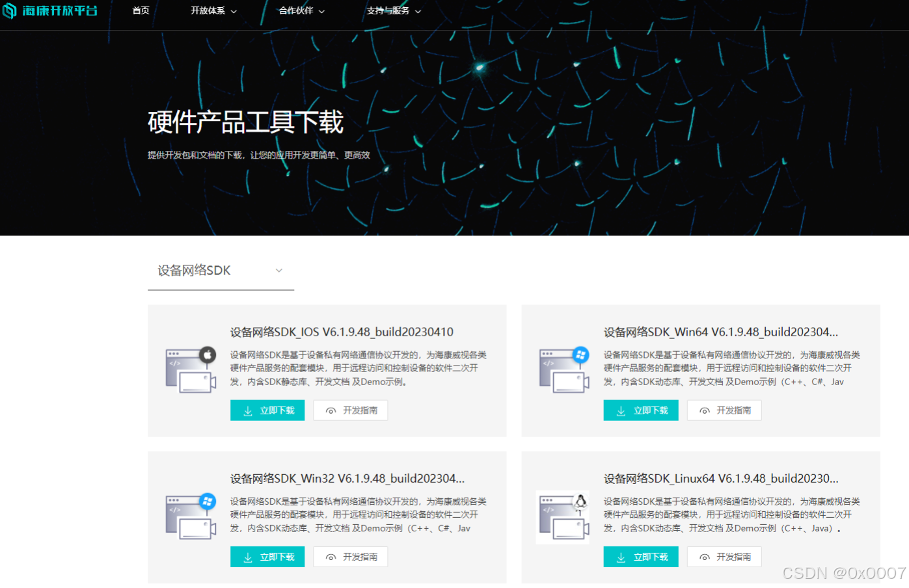
Task: Expand the 合作伙伴 chevron arrow
Action: tap(321, 11)
